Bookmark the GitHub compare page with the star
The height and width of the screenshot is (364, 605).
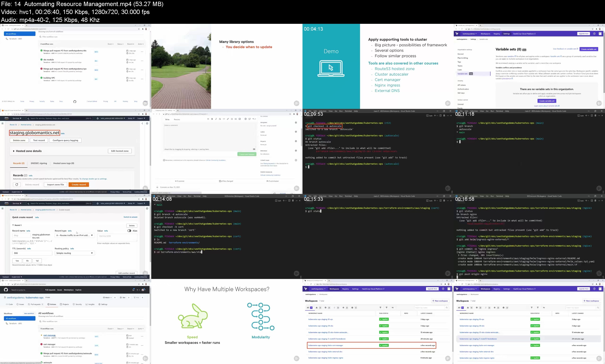tap(290, 114)
